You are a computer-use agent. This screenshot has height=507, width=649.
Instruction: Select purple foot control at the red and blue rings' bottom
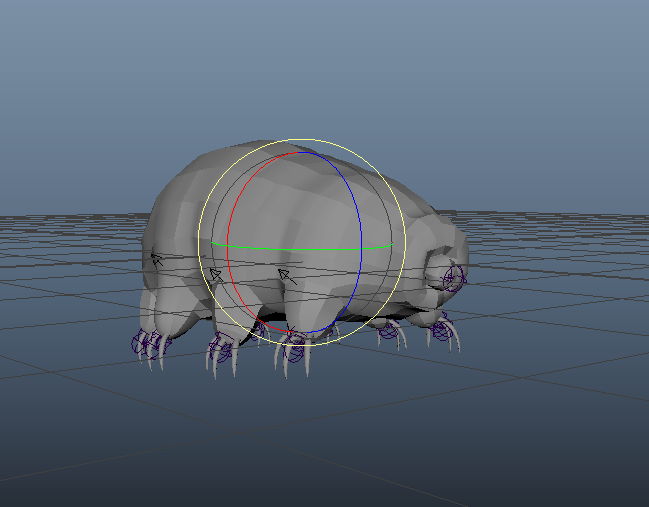click(296, 347)
